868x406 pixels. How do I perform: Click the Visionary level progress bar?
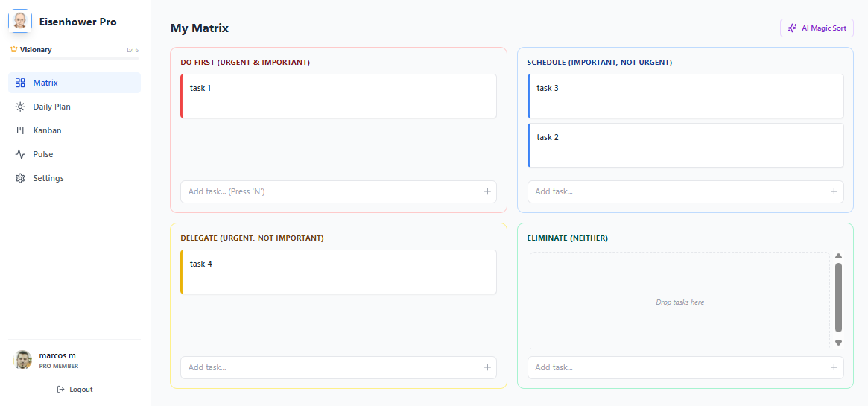click(75, 57)
